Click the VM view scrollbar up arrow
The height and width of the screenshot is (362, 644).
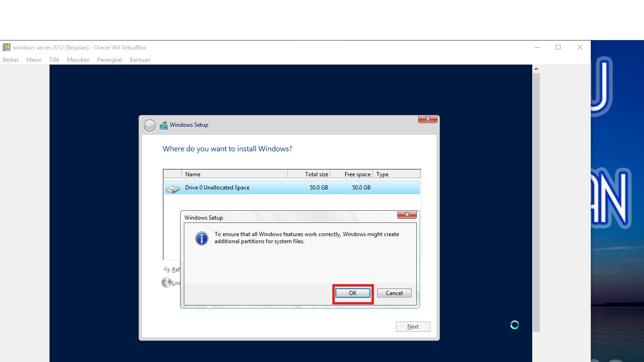536,69
